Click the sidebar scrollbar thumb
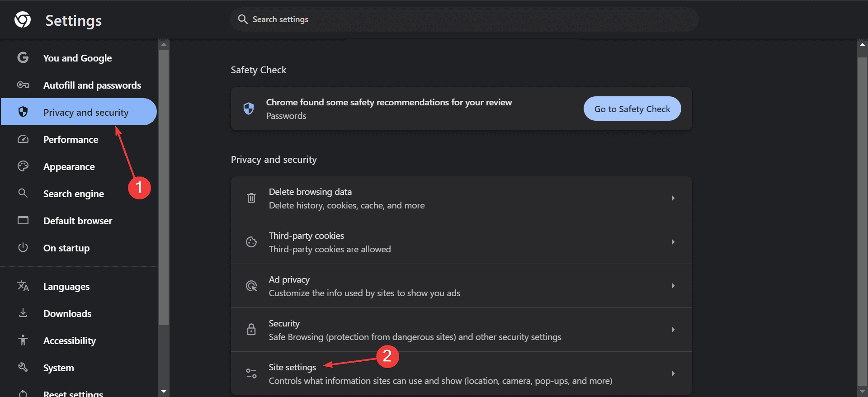868x397 pixels. (164, 187)
